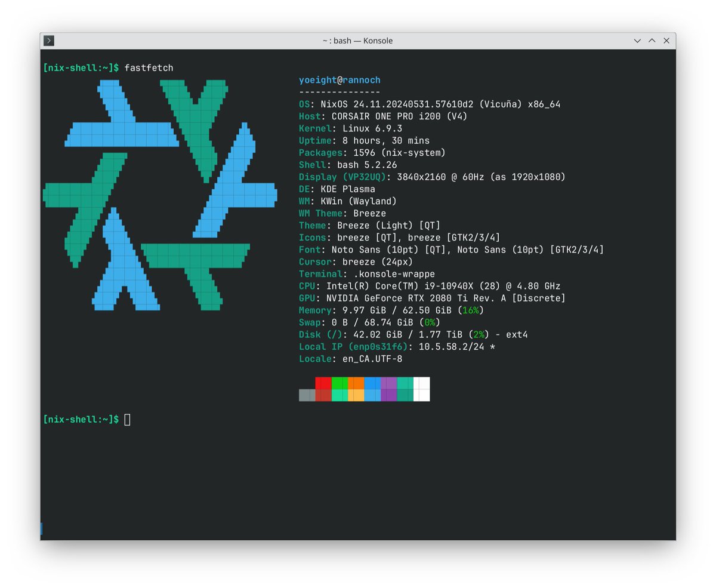Click the gray swatch in the lower palette row
Screen dimensions: 716x588
(307, 395)
